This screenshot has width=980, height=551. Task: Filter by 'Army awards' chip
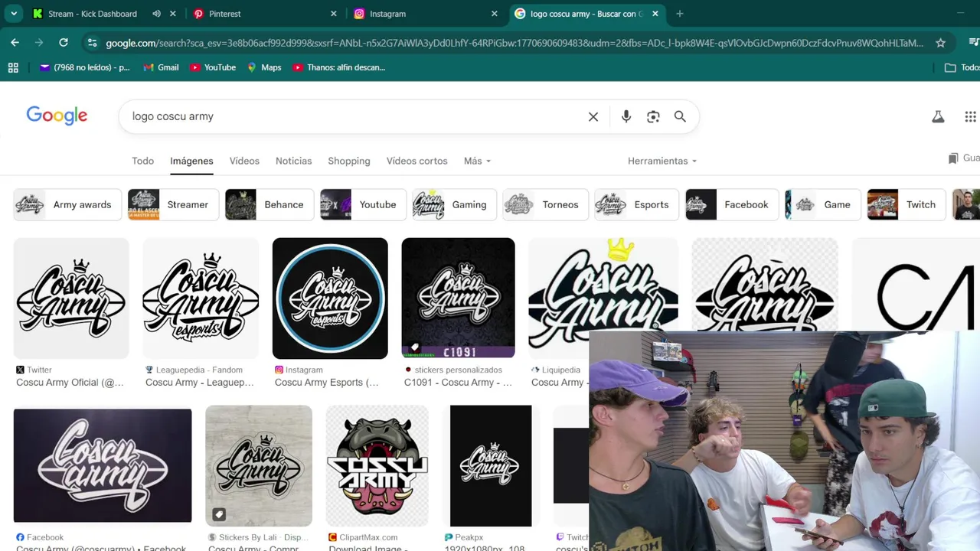tap(67, 204)
